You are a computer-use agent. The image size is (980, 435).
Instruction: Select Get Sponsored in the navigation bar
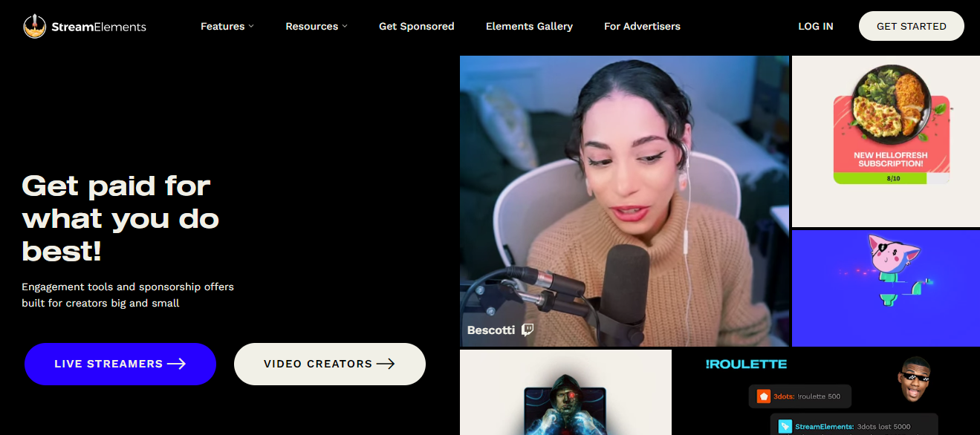click(x=416, y=26)
